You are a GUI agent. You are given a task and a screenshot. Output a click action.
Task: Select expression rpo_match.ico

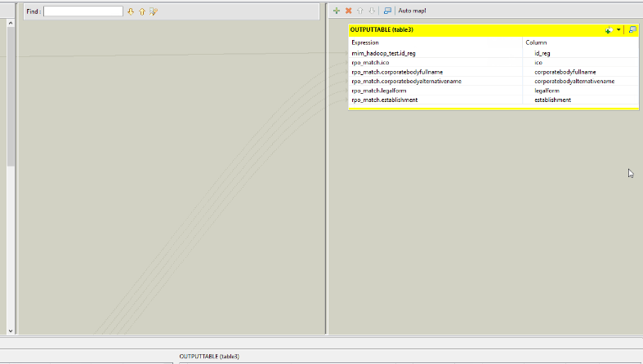pos(370,63)
